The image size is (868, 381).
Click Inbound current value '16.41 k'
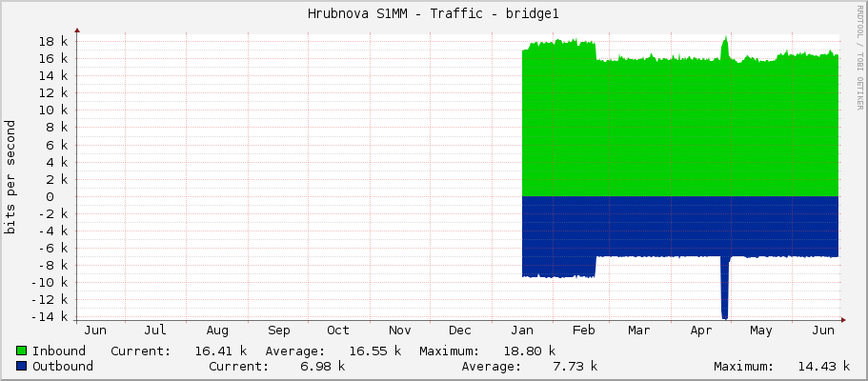click(x=221, y=351)
